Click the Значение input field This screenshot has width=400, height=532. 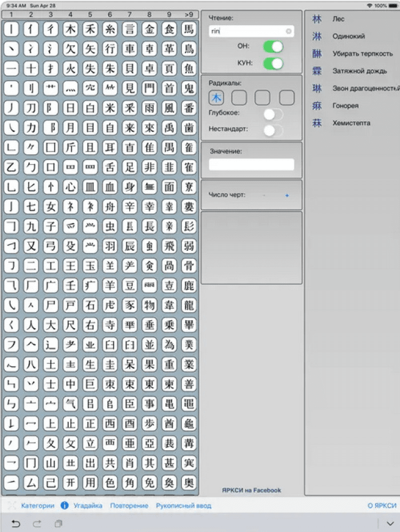tap(252, 164)
